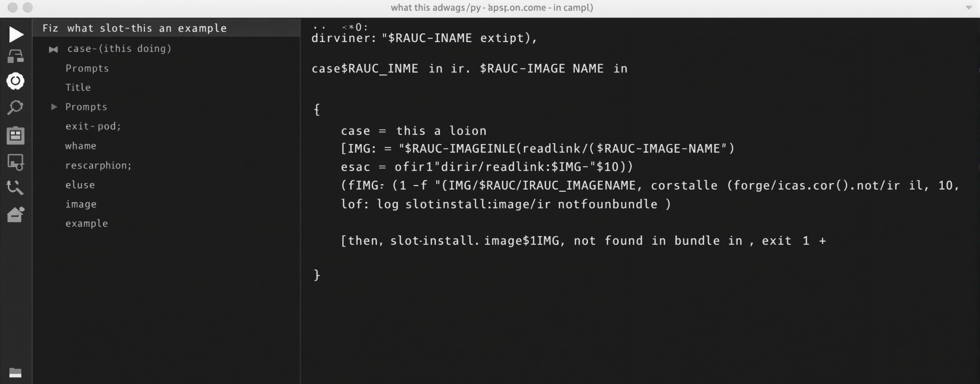The height and width of the screenshot is (384, 980).
Task: Expand the Prompts tree arrow
Action: (x=54, y=107)
